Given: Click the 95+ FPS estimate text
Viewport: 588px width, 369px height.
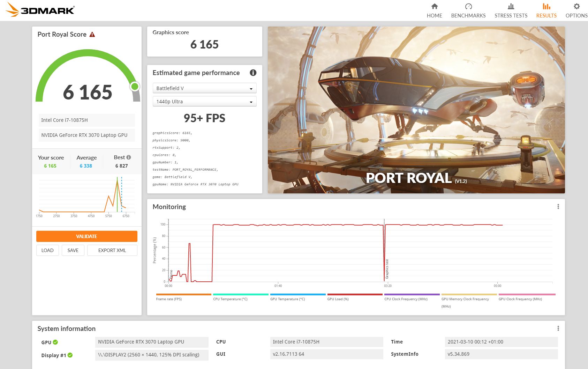Looking at the screenshot, I should pyautogui.click(x=204, y=118).
